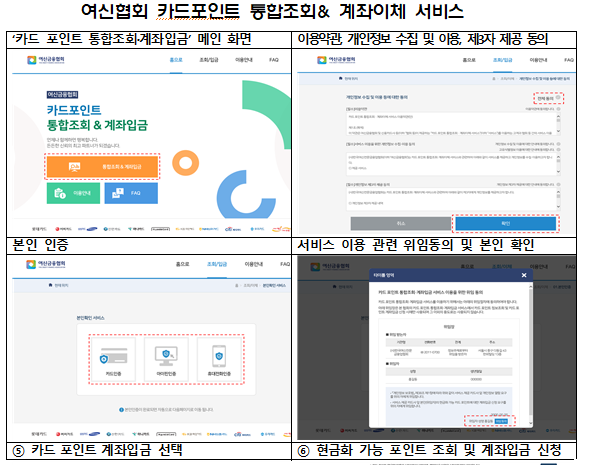Click the 홈으로 tab on main screen
Viewport: 589px width, 465px height.
point(176,60)
